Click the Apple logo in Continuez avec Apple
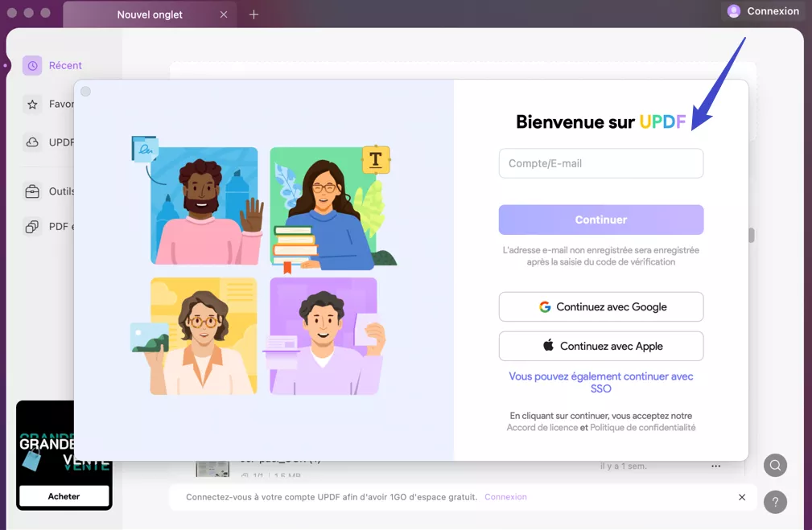The width and height of the screenshot is (812, 530). [548, 345]
